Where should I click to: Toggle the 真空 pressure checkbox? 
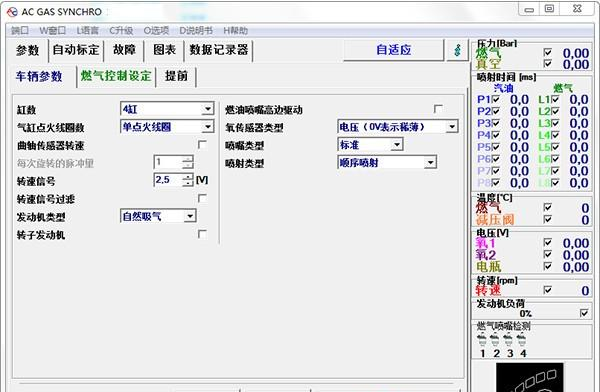pyautogui.click(x=548, y=64)
